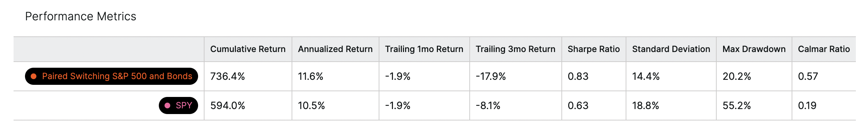
Task: Click the 0.57 Calmar ratio value
Action: click(808, 76)
